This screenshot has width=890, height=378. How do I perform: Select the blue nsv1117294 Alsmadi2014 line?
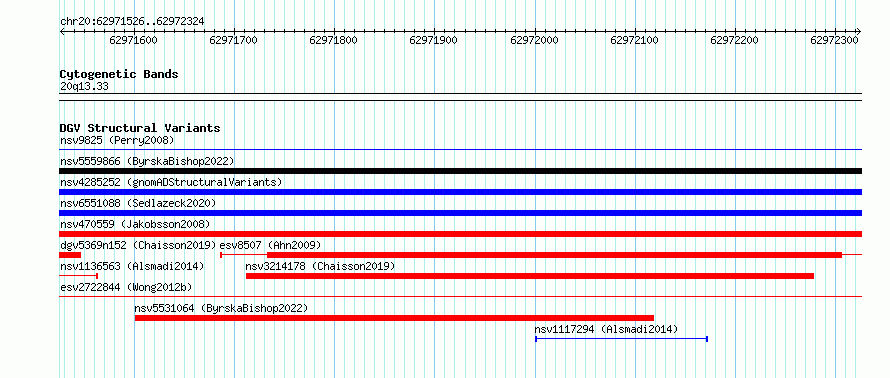point(622,339)
